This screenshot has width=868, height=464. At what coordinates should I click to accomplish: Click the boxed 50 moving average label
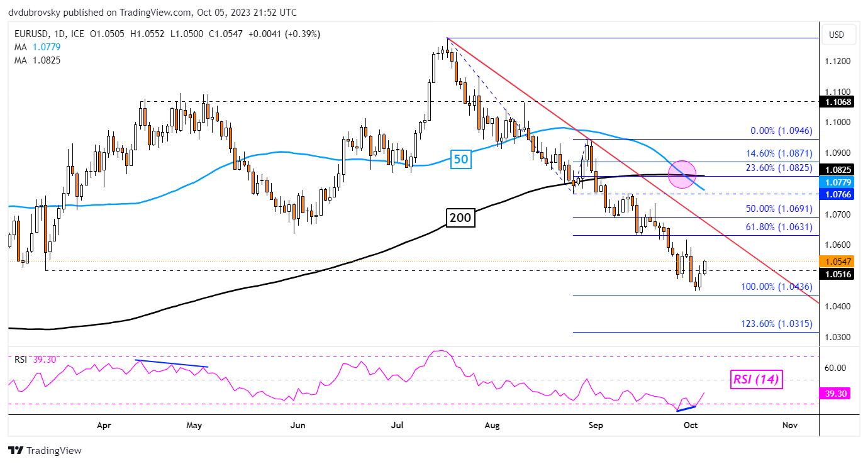point(461,160)
